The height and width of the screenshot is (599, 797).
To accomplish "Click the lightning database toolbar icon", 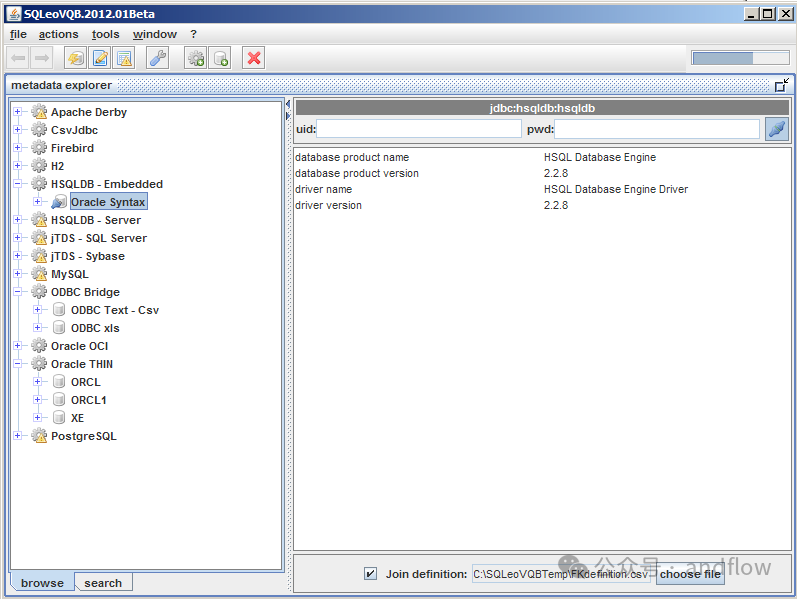I will click(76, 58).
